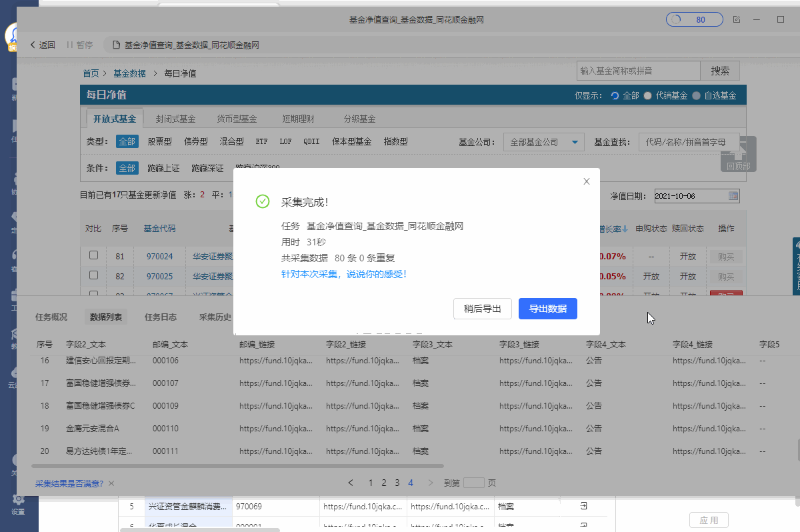This screenshot has width=800, height=532.
Task: Filter fund type by 保本型基金
Action: point(351,141)
